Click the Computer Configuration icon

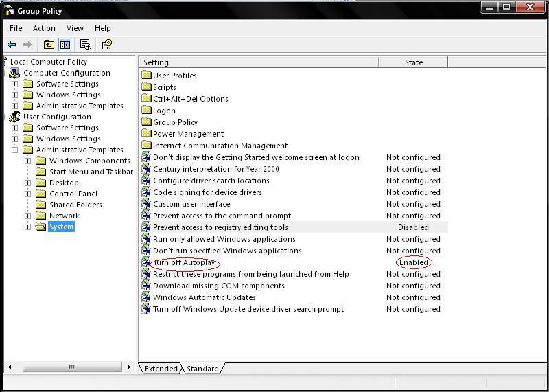click(14, 73)
